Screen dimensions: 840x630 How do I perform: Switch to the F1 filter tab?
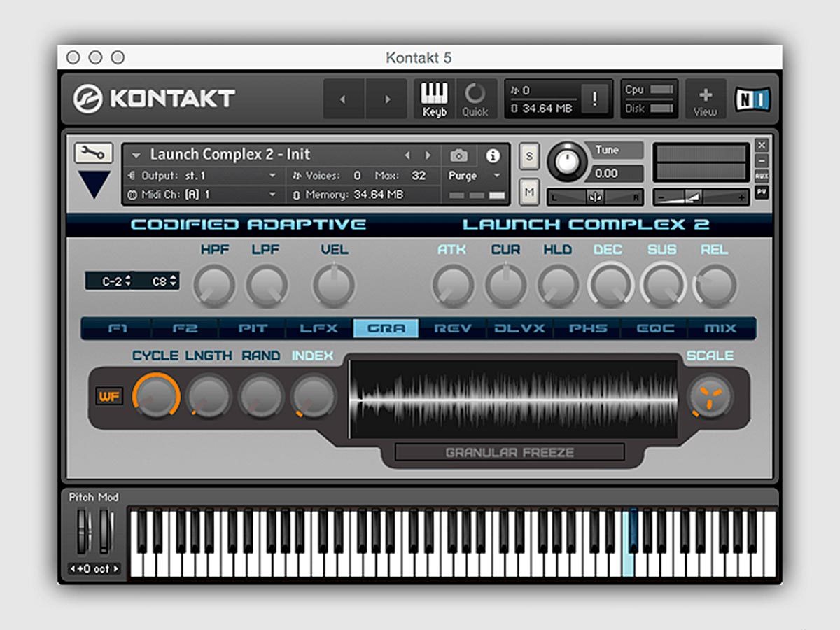pos(117,328)
